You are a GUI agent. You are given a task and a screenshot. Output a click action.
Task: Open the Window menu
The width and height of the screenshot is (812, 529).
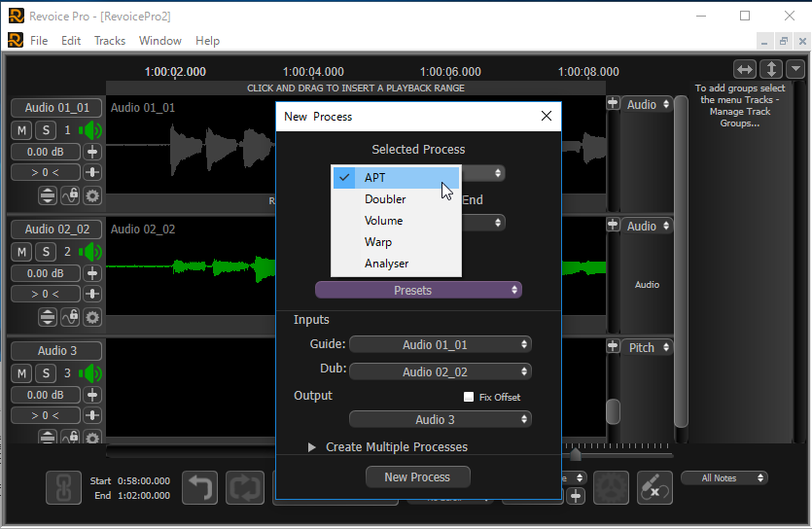click(160, 41)
